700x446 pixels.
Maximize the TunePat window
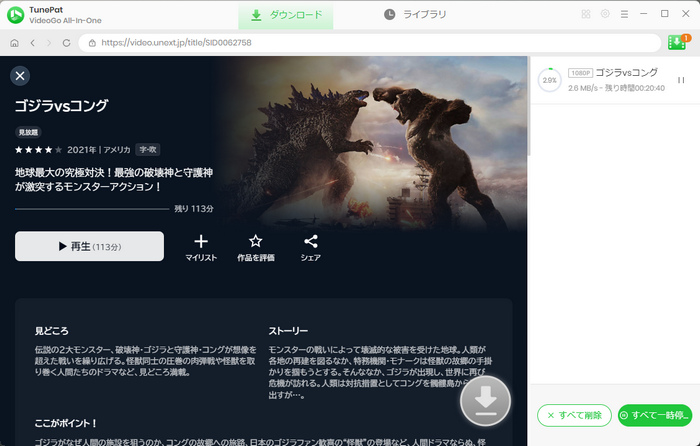pos(664,14)
